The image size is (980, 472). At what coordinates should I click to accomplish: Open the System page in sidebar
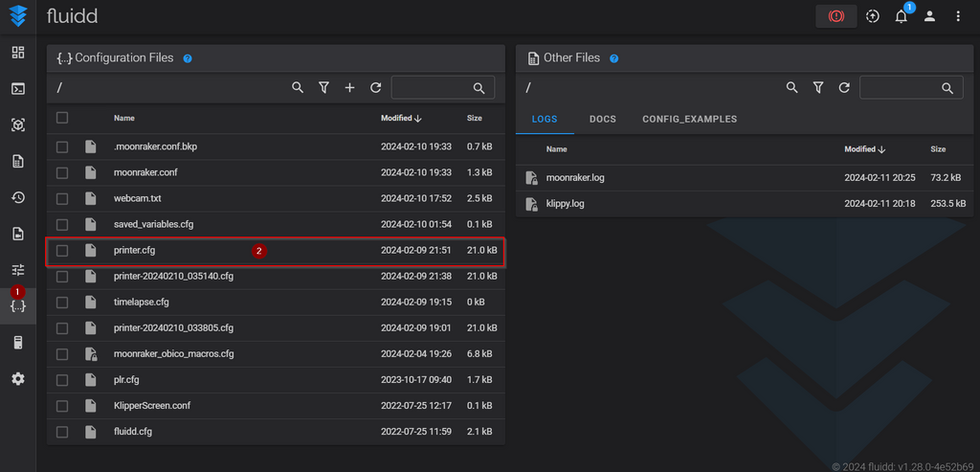(18, 343)
